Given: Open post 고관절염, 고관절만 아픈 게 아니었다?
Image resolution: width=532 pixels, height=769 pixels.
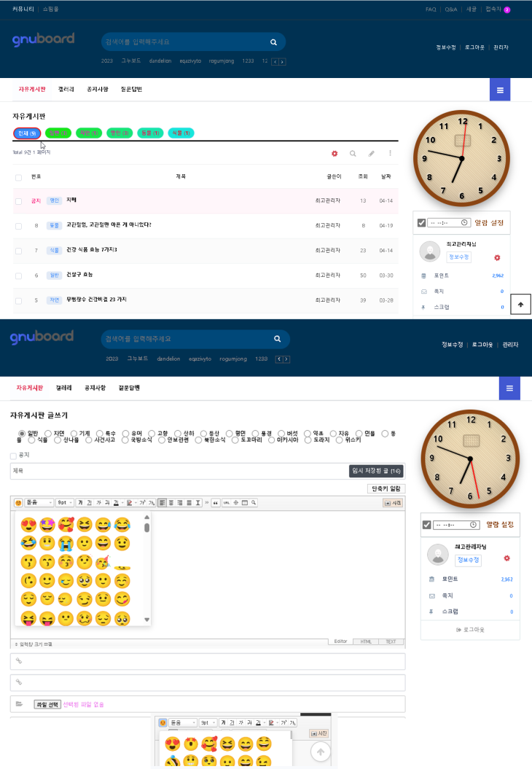Looking at the screenshot, I should 109,225.
